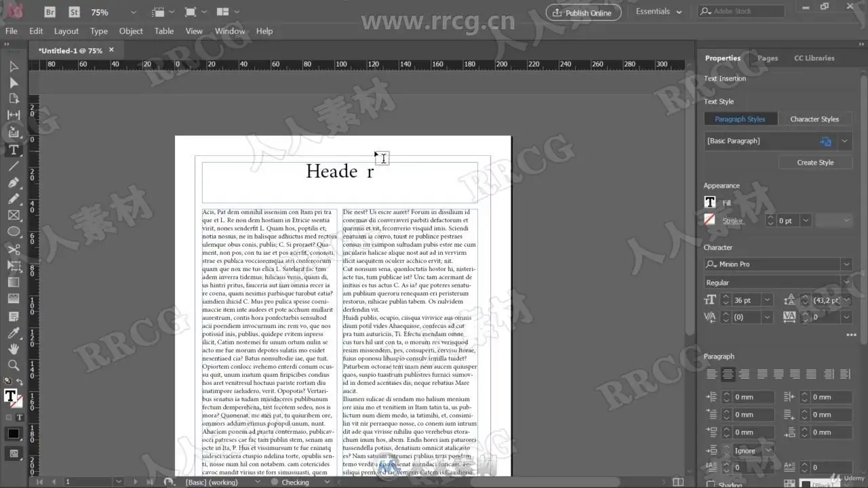Open the Minion Pro font family dropdown
Image resolution: width=868 pixels, height=488 pixels.
846,264
